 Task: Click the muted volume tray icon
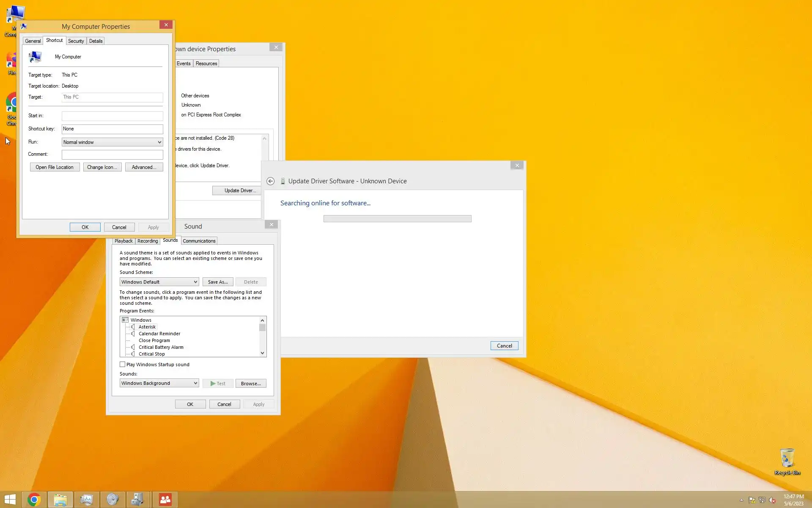pyautogui.click(x=772, y=500)
